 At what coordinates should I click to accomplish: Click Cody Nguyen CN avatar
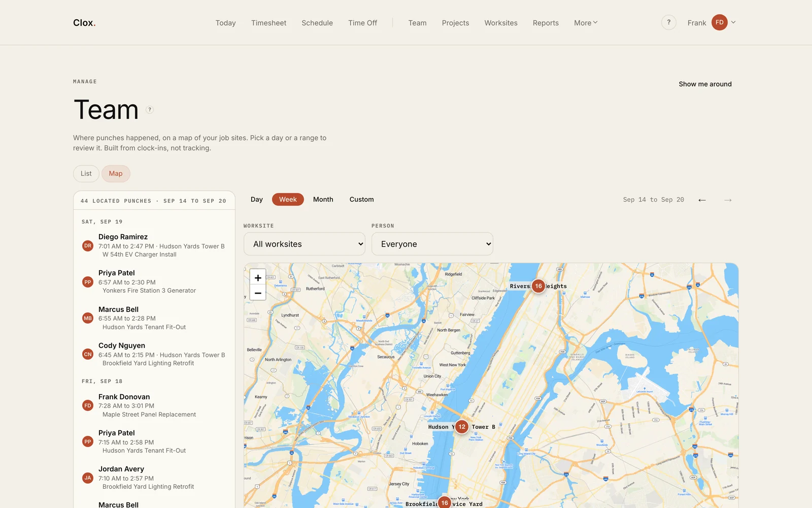coord(88,355)
